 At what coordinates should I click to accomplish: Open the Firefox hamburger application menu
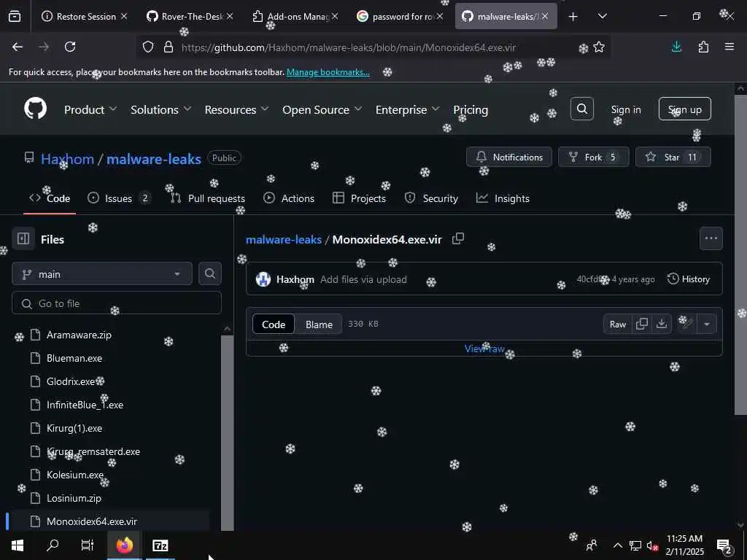729,47
